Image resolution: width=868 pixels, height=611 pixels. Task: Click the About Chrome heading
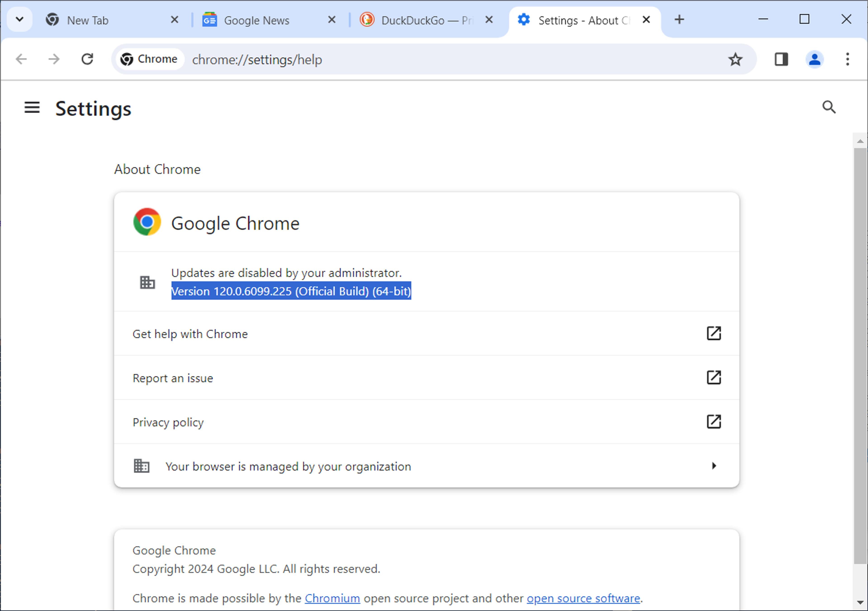pos(157,169)
